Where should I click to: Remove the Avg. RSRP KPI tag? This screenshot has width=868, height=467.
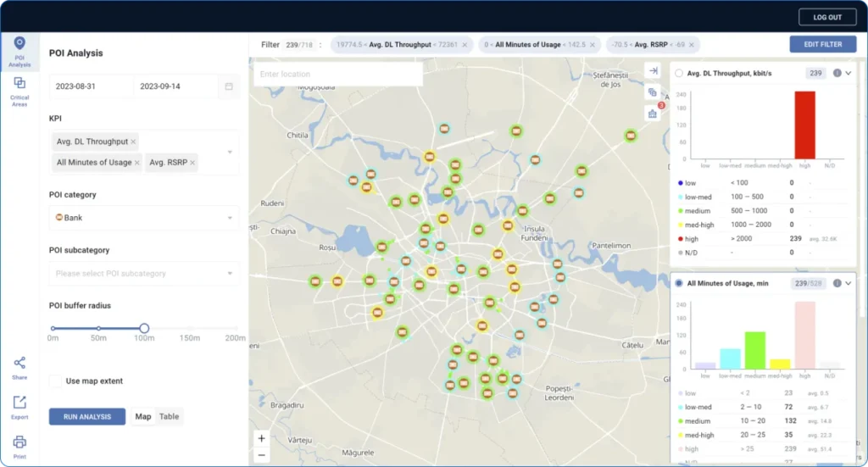point(192,163)
